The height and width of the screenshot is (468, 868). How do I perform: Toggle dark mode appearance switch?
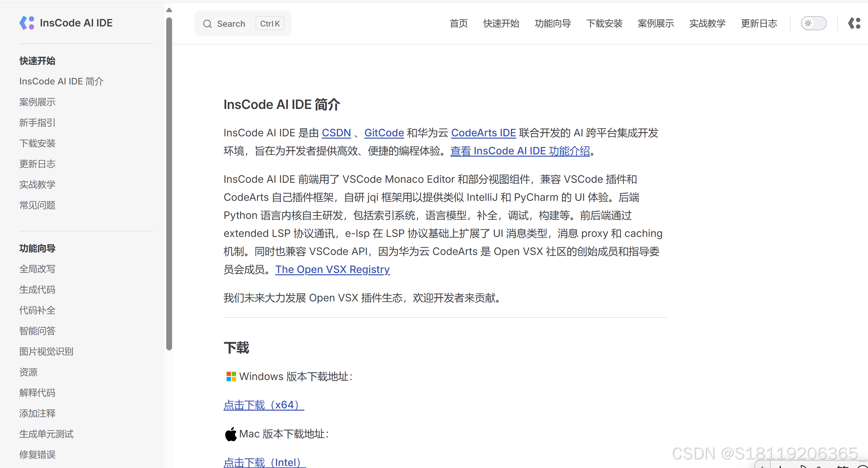(814, 23)
